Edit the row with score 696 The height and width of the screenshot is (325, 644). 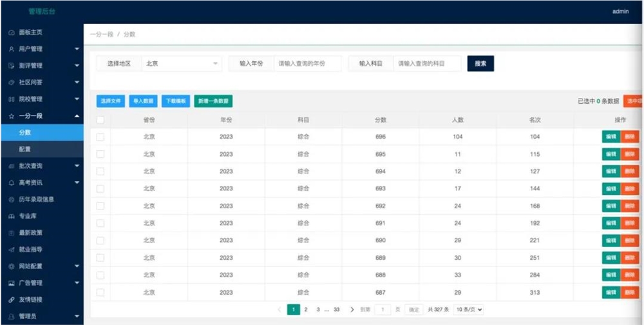[x=611, y=137]
